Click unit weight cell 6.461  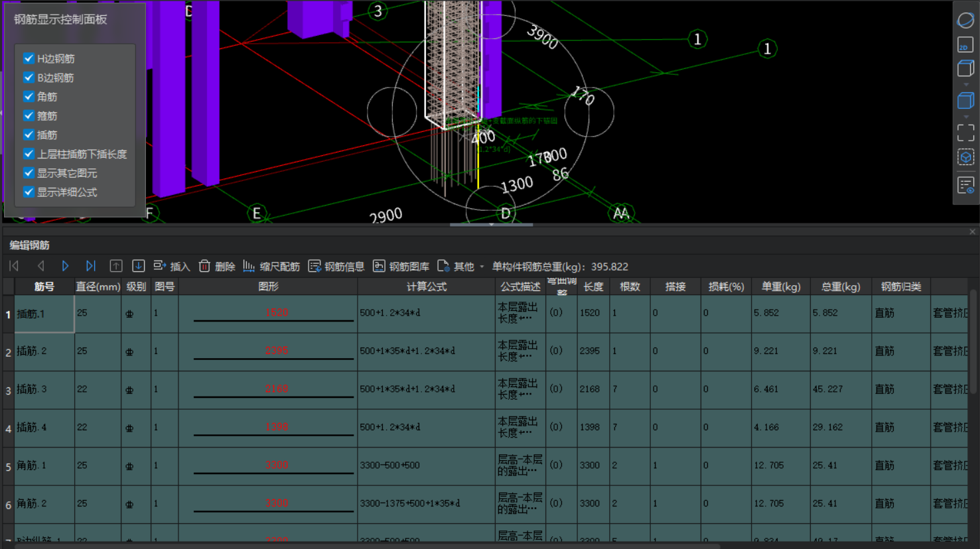point(781,390)
